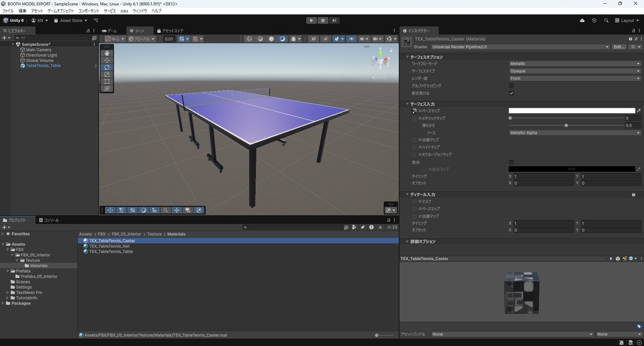Click the Play button

click(x=311, y=20)
